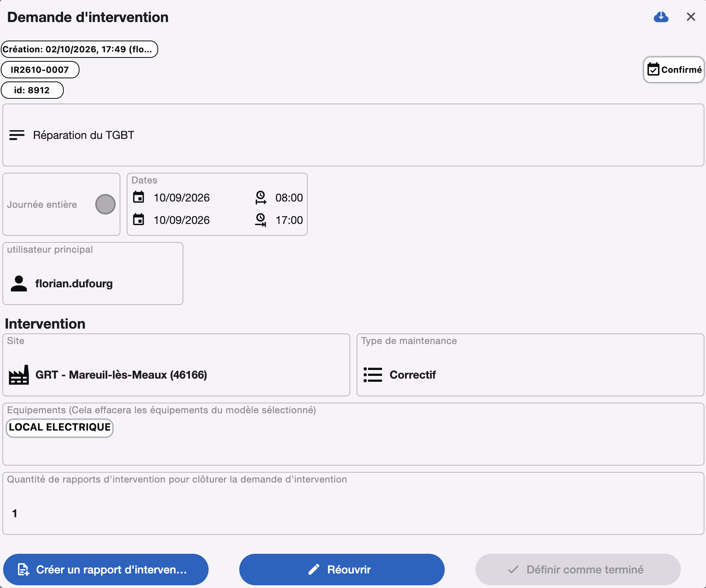Select florian.dufourg as main user
706x588 pixels.
coord(74,283)
